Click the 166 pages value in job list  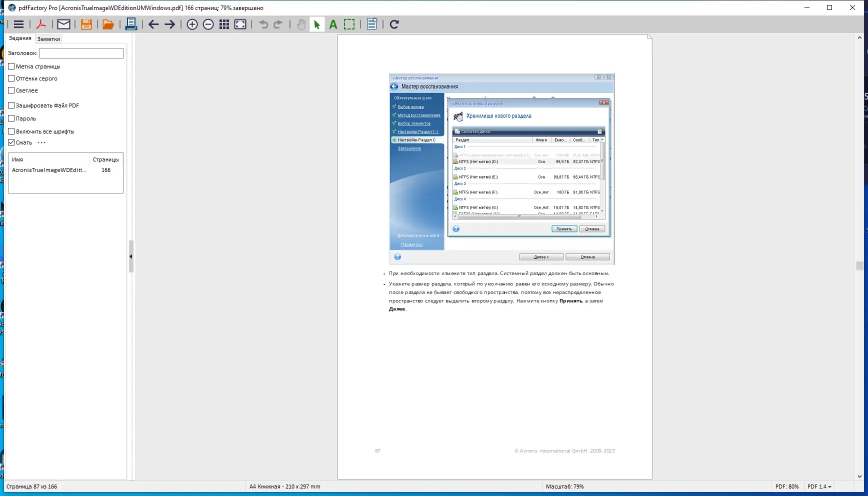(106, 170)
